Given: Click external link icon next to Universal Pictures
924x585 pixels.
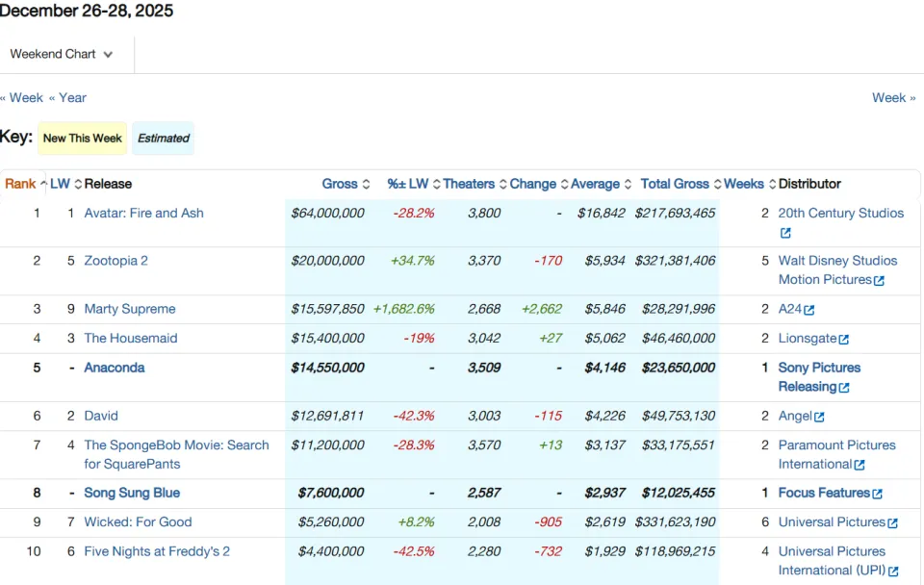Looking at the screenshot, I should tap(893, 523).
